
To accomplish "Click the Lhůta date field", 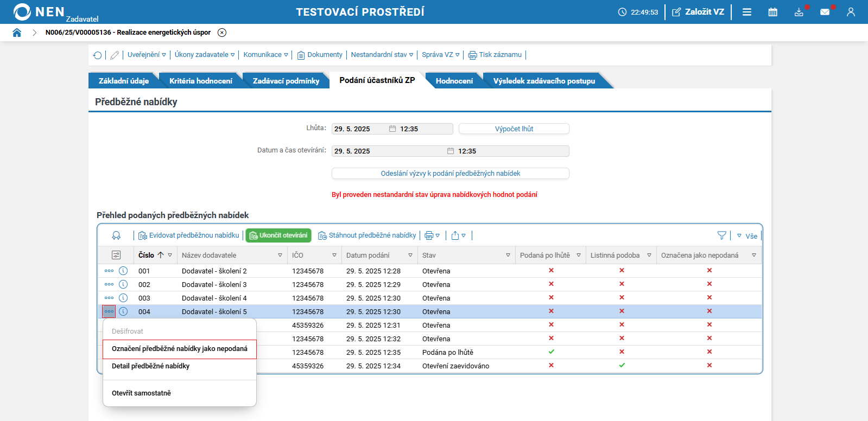I will click(x=359, y=129).
